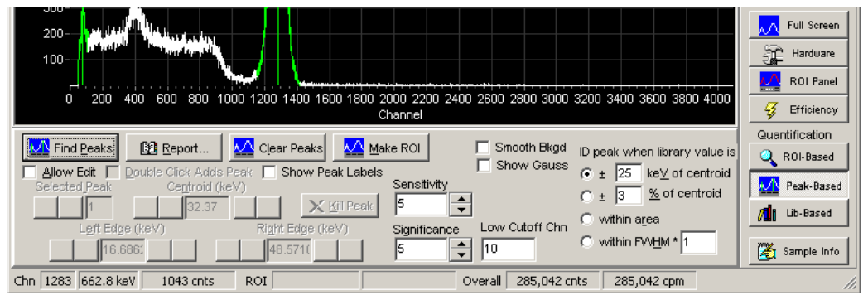Image resolution: width=868 pixels, height=300 pixels.
Task: Click the Quantification section label
Action: 794,134
